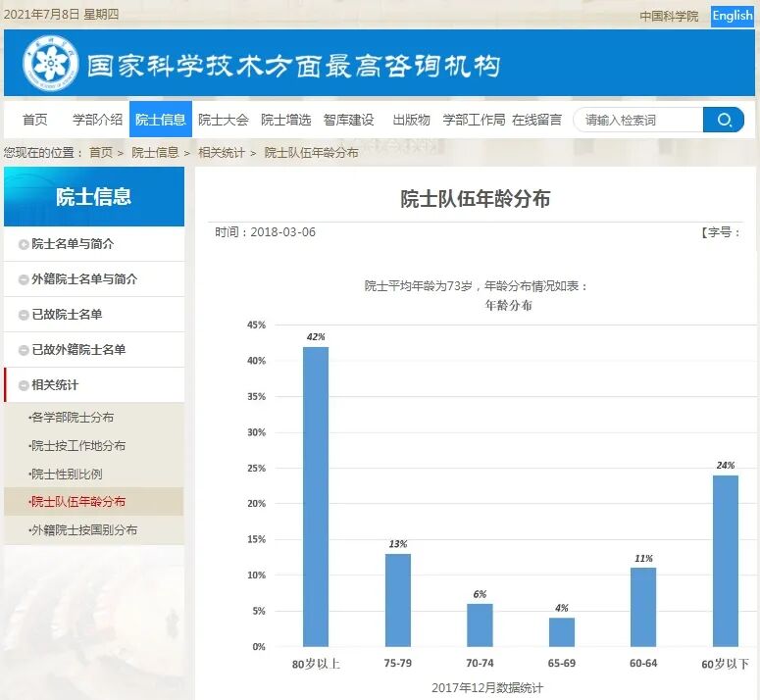Open the 各学部院士分布 sub-item

pyautogui.click(x=72, y=417)
